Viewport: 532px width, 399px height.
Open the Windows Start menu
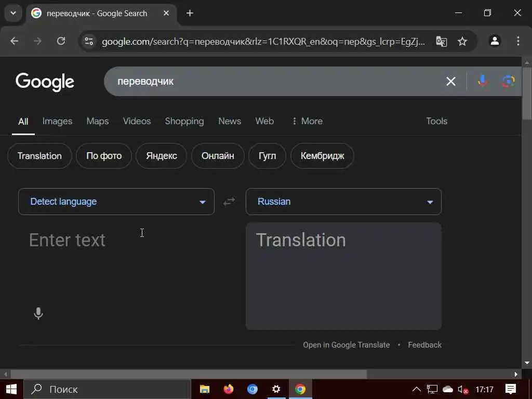pyautogui.click(x=11, y=389)
